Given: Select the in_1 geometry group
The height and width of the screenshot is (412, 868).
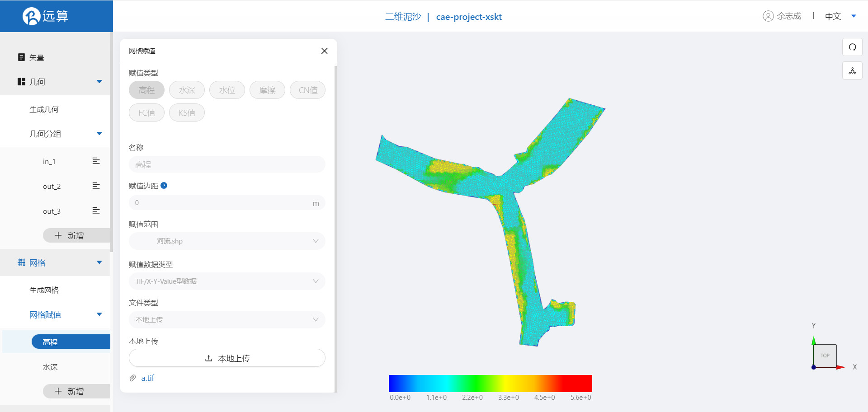Looking at the screenshot, I should pyautogui.click(x=49, y=161).
